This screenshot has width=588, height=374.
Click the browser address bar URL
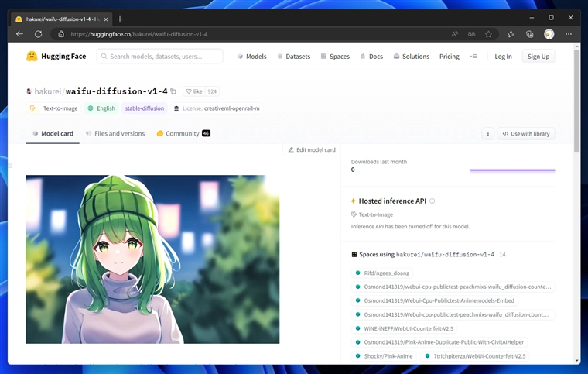[x=139, y=34]
